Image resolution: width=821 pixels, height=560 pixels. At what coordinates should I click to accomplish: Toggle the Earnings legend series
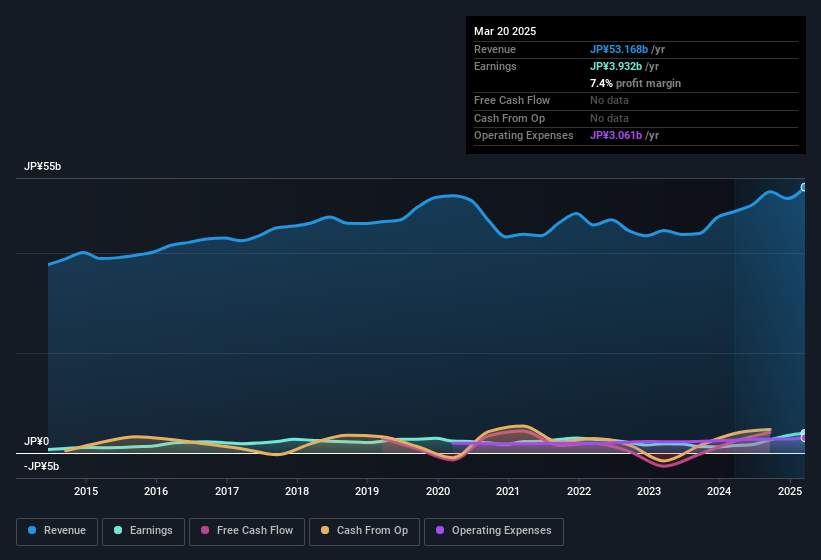(x=143, y=531)
